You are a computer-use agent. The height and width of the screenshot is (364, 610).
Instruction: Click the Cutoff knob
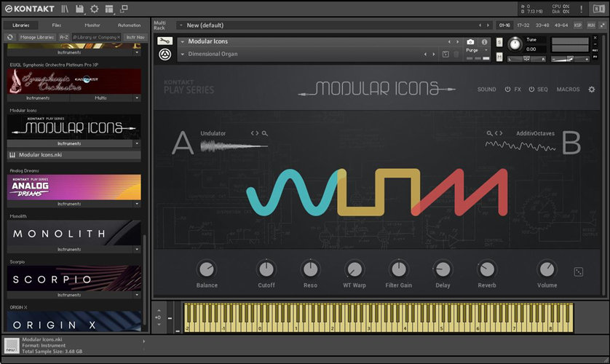pos(266,269)
